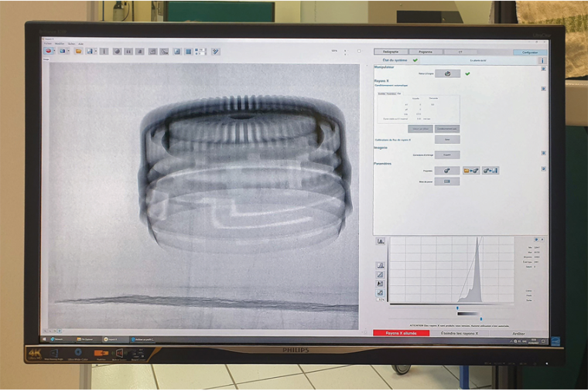Open the dropdown arrow beside the save icon
Image resolution: width=588 pixels, height=391 pixels.
[x=96, y=52]
